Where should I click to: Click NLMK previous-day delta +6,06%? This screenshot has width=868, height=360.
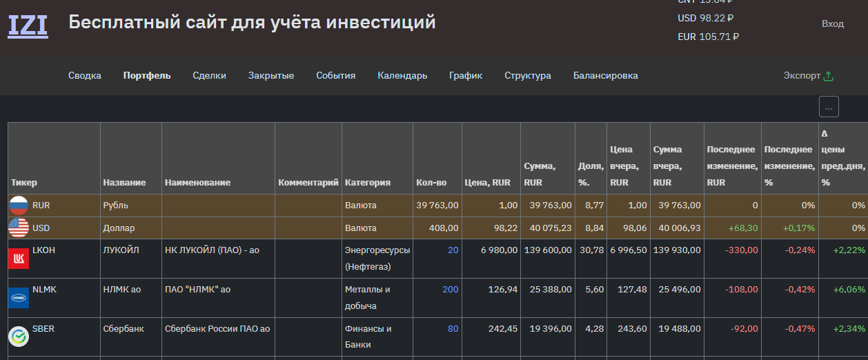point(849,290)
